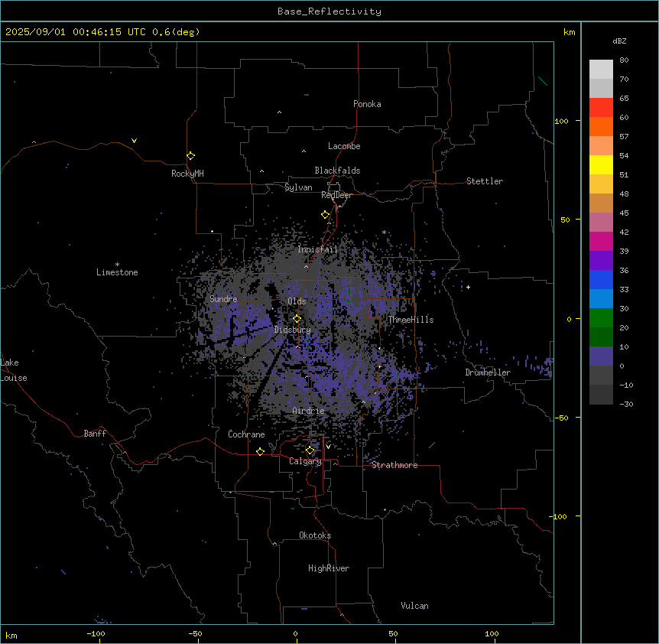
Task: Click the yellow diamond marker between Olds and Didsbury
Action: coord(297,318)
